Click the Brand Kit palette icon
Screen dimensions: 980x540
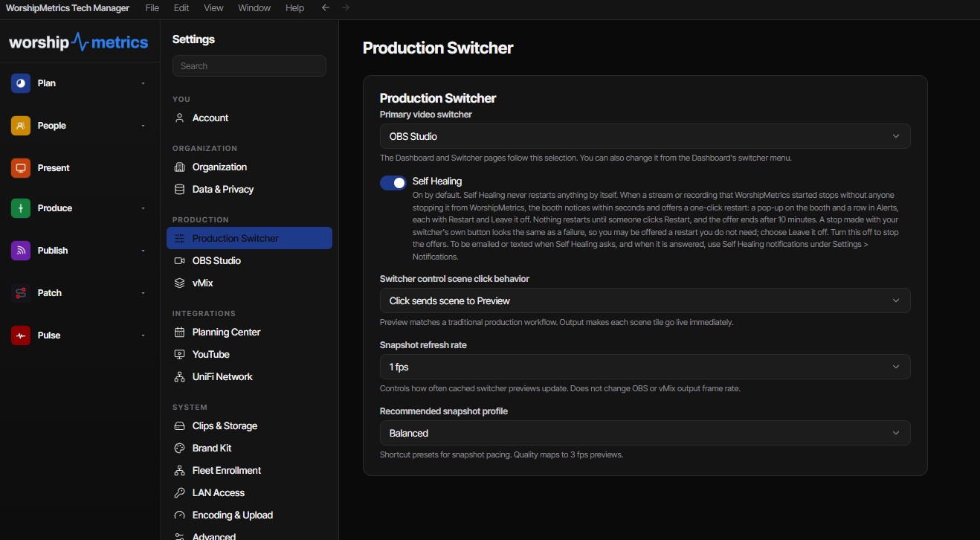179,448
